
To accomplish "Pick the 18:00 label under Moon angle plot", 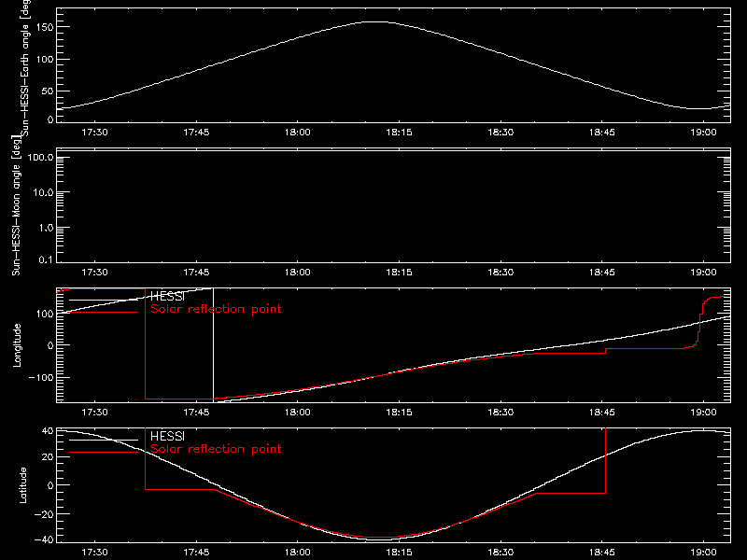I will coord(297,273).
